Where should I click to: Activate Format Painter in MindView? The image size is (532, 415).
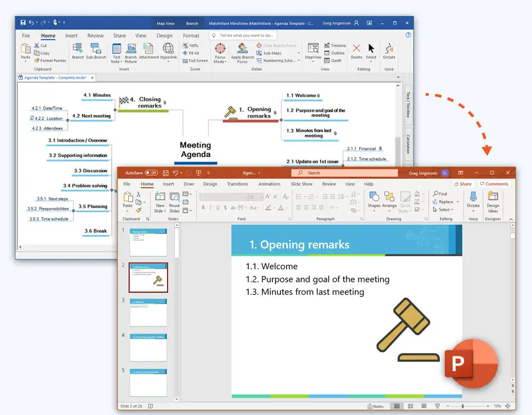point(49,61)
